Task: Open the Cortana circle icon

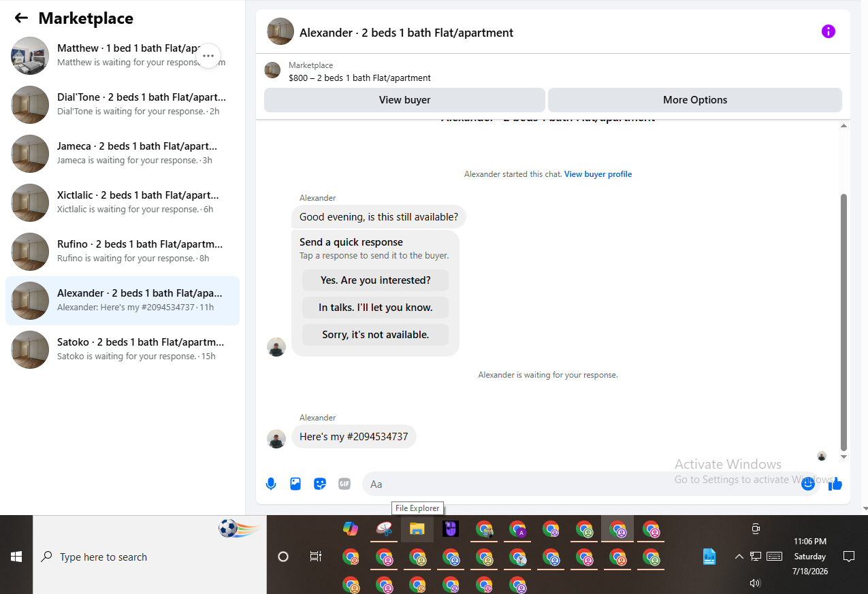Action: (283, 557)
